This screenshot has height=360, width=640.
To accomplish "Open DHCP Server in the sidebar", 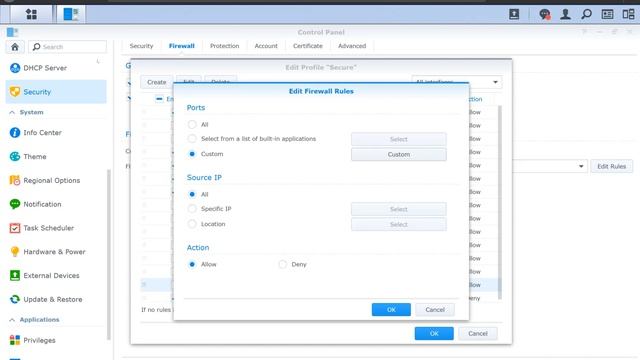I will coord(56,68).
